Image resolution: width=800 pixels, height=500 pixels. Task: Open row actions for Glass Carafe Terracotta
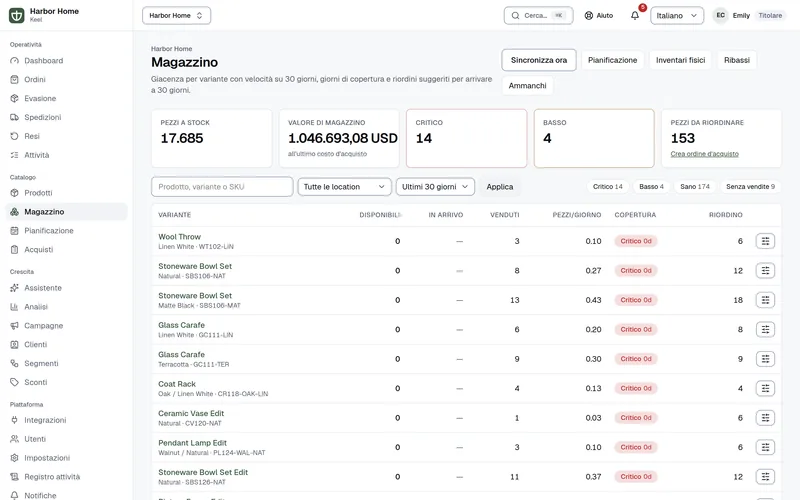765,359
